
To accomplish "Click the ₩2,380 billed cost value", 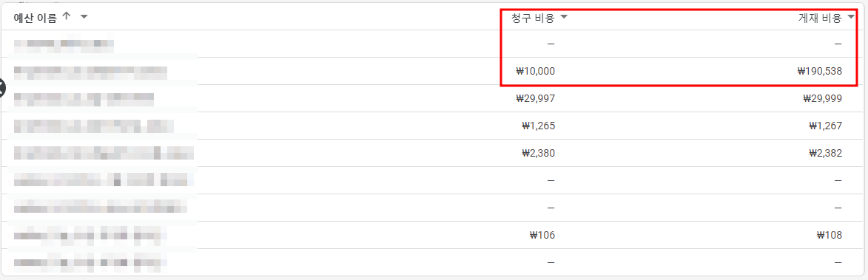I will [x=538, y=153].
